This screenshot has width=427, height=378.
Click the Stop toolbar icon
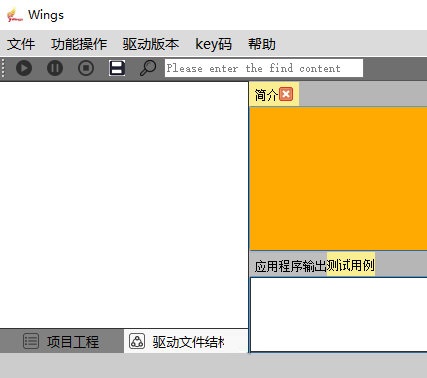pos(86,68)
